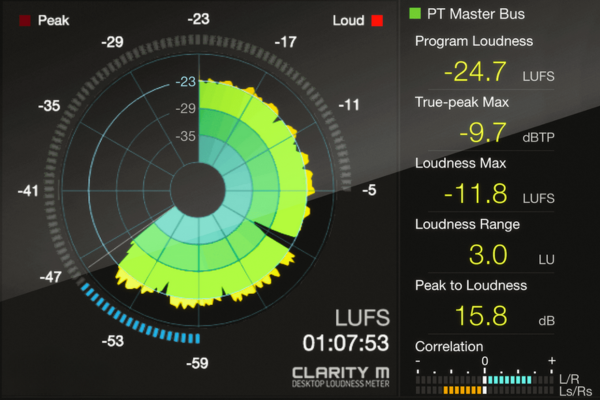Click the L/R correlation meter bar

[485, 380]
